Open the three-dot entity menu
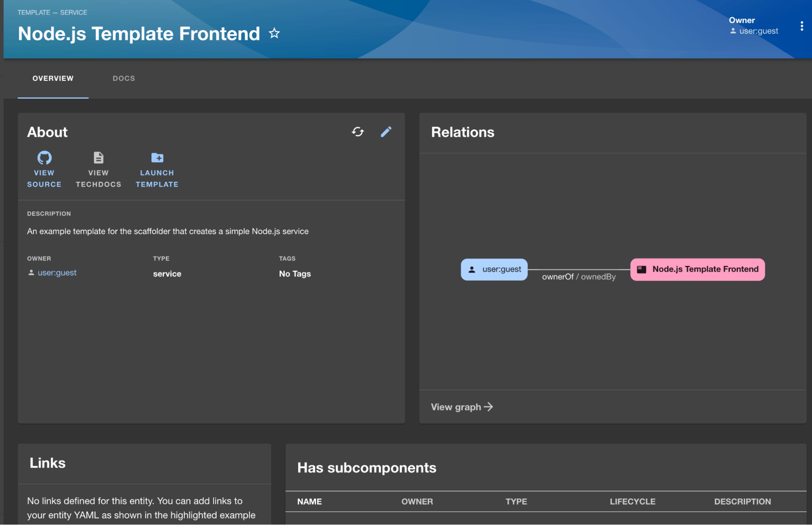This screenshot has width=812, height=525. pos(801,26)
